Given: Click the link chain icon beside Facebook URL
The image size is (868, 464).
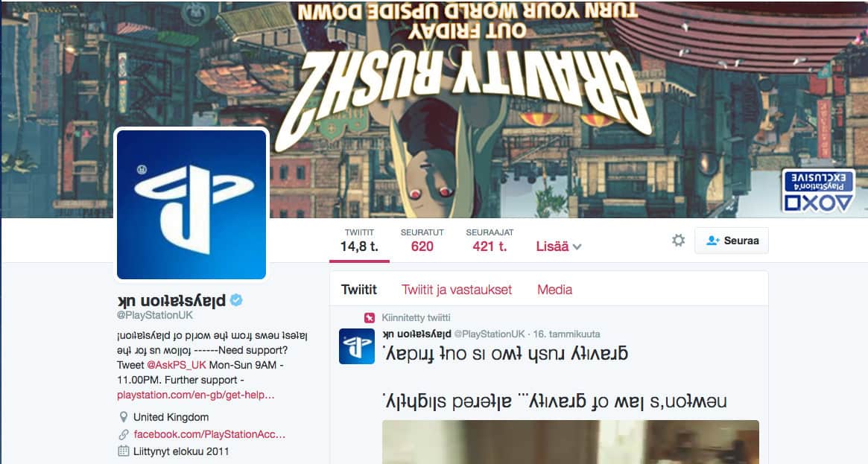Looking at the screenshot, I should click(124, 434).
